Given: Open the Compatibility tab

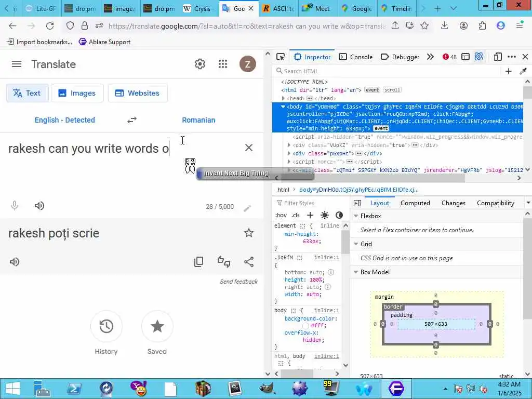Looking at the screenshot, I should (x=495, y=203).
